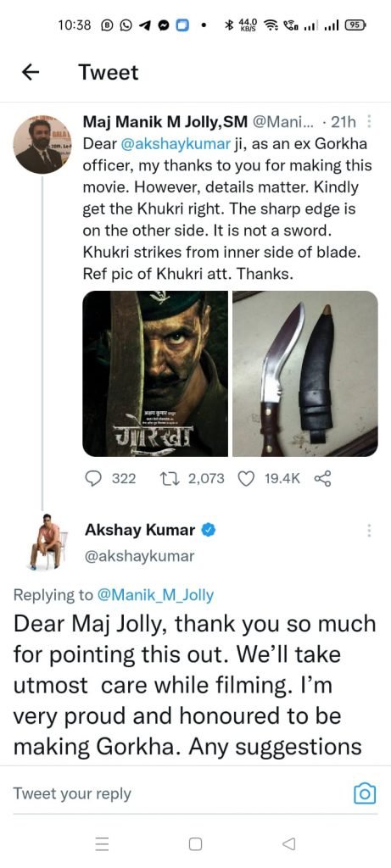Tap the Android back triangle button
Image resolution: width=391 pixels, height=868 pixels.
[288, 843]
